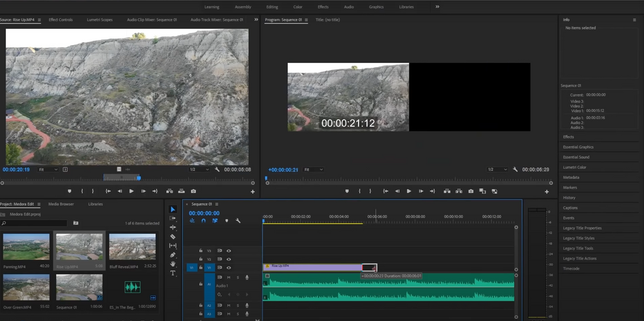644x321 pixels.
Task: Play the clip in the Program monitor
Action: 409,191
